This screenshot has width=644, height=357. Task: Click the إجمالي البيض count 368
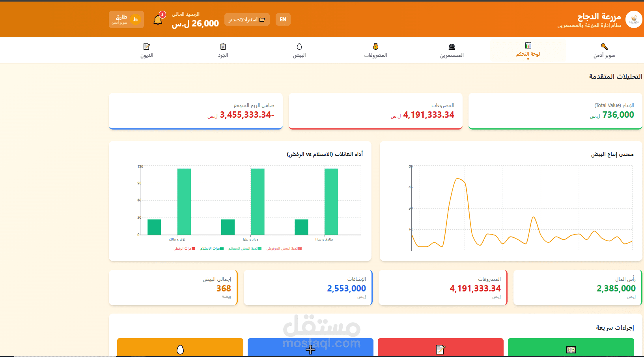(224, 289)
